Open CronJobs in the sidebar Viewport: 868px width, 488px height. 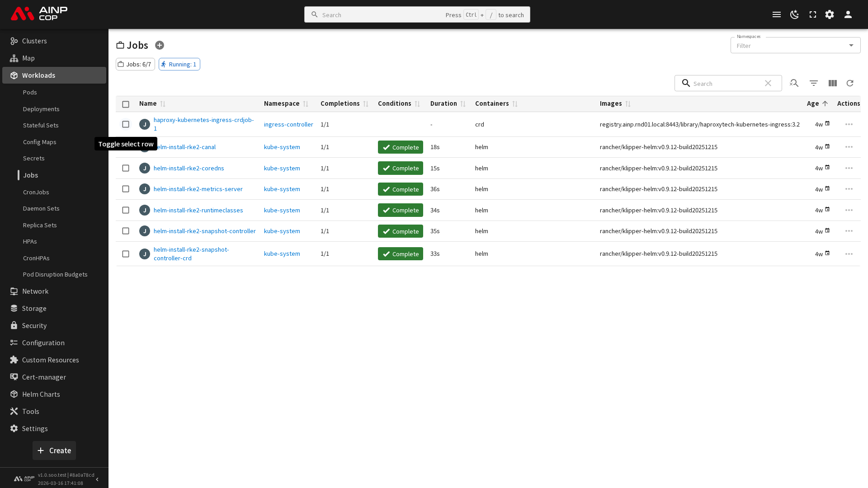pyautogui.click(x=36, y=192)
